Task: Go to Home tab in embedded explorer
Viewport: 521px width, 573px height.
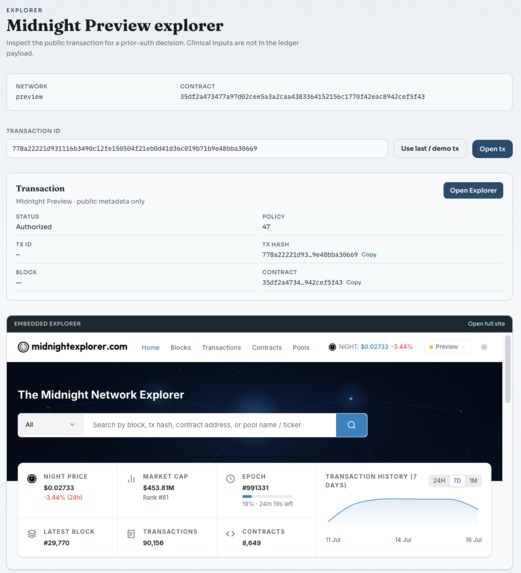Action: tap(151, 348)
